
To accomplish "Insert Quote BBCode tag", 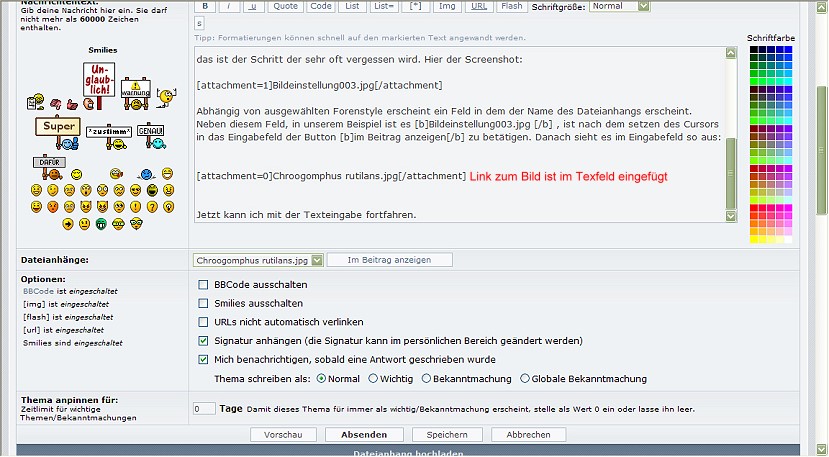I will pos(285,6).
